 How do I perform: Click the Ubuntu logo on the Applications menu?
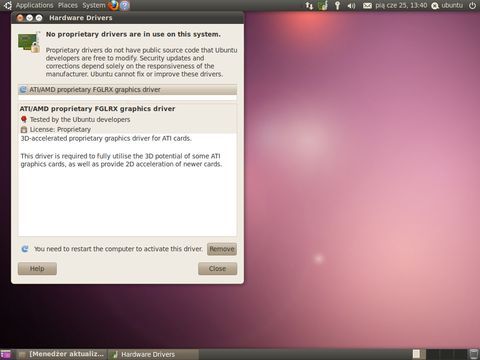click(x=8, y=5)
